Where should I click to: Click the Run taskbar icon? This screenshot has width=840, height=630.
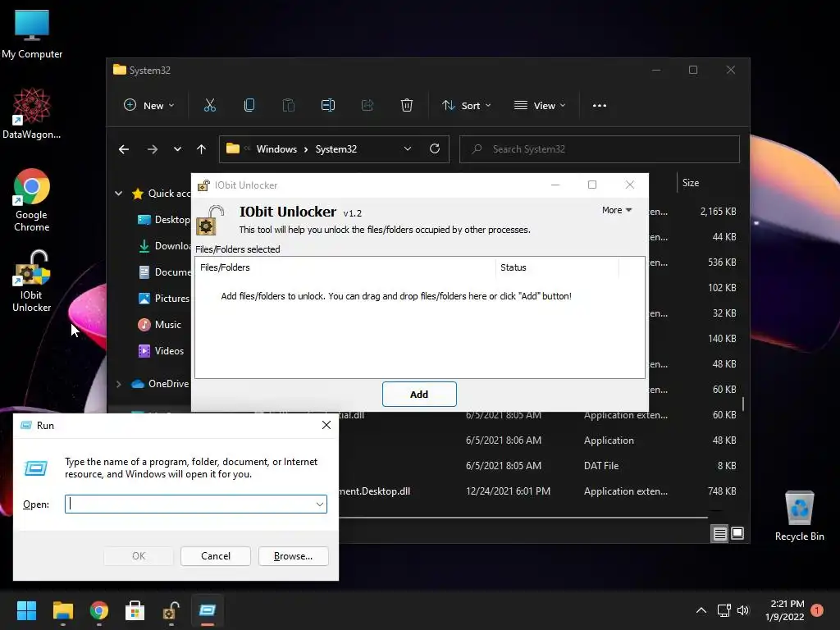click(208, 610)
